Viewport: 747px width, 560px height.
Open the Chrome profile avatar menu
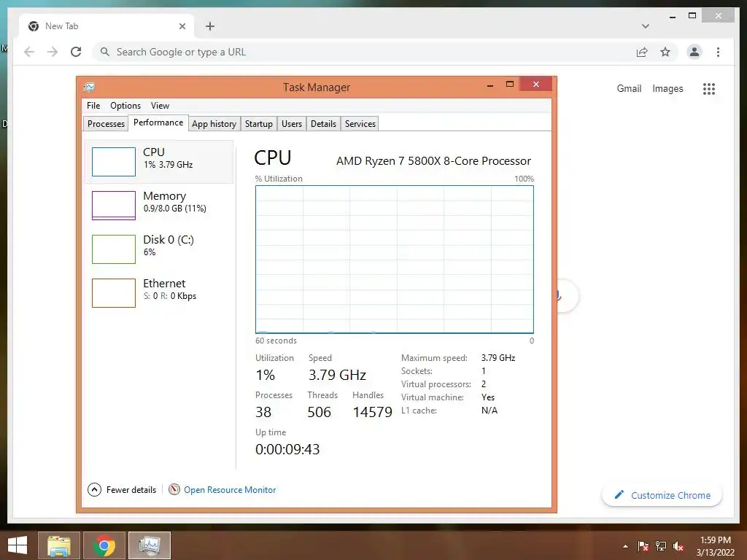(694, 52)
